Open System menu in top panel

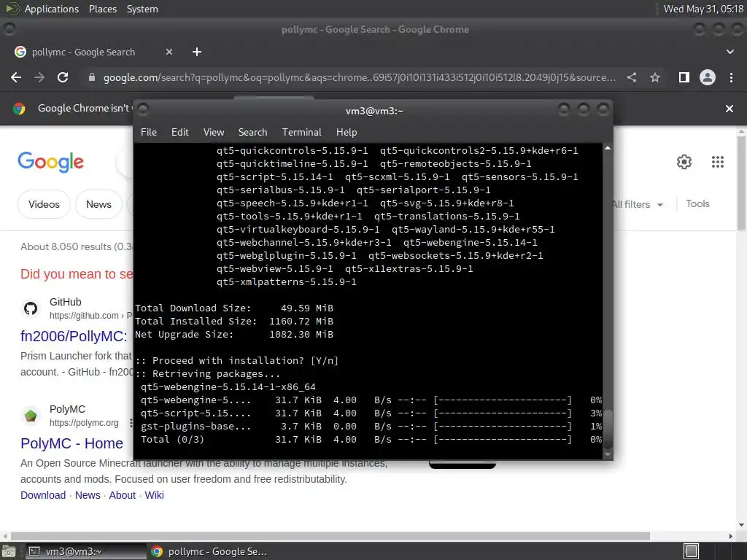click(x=142, y=9)
